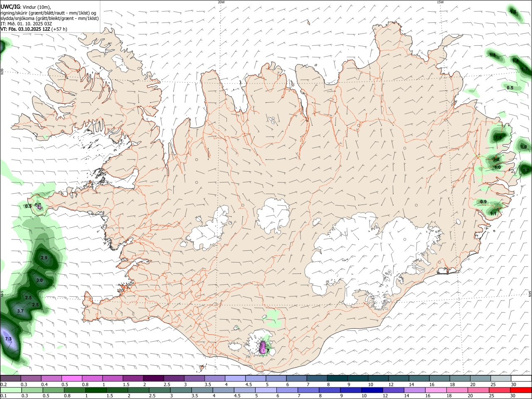This screenshot has height=399, width=532.
Task: Click the blue-violet rain swatch labeled 12
Action: tap(393, 390)
